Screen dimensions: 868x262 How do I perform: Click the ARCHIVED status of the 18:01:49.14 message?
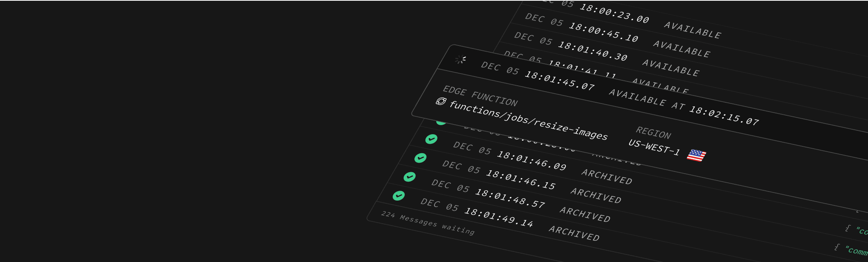click(574, 233)
